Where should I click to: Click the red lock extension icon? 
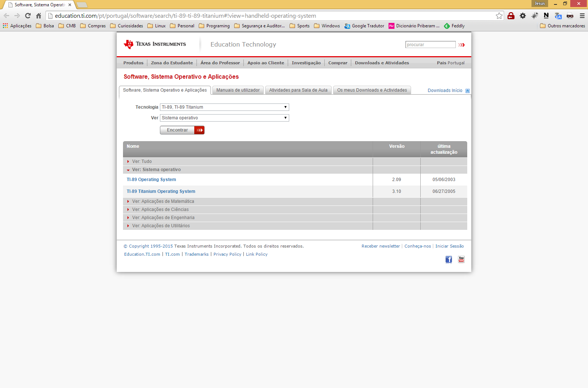511,16
